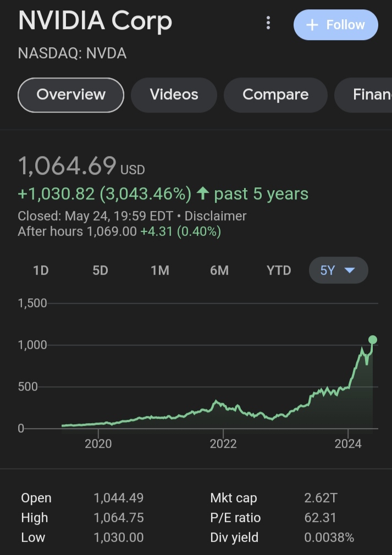This screenshot has height=555, width=392.
Task: Click the dropdown arrow beside 5Y
Action: pyautogui.click(x=350, y=270)
